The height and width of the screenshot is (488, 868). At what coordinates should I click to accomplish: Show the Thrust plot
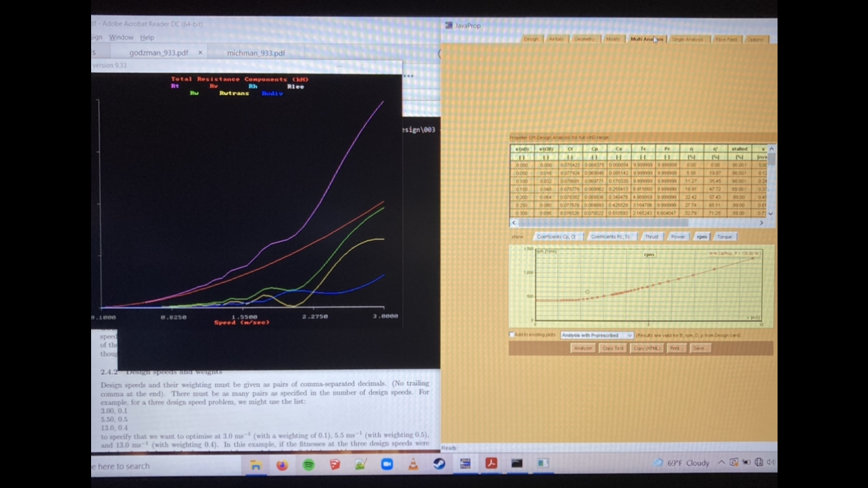point(651,236)
